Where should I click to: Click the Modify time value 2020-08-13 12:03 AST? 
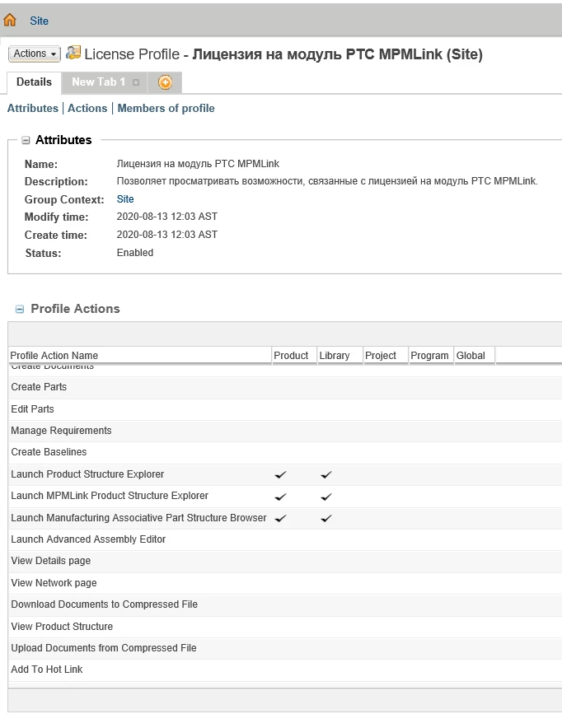point(166,217)
